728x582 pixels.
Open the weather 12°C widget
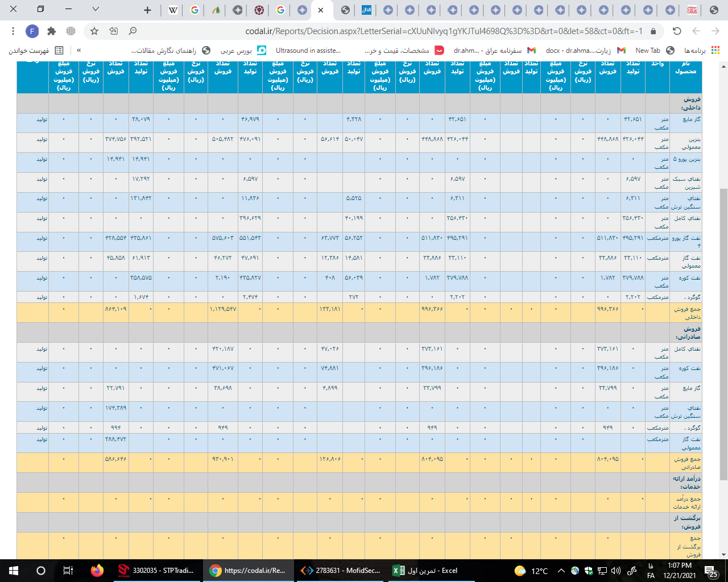coord(531,571)
